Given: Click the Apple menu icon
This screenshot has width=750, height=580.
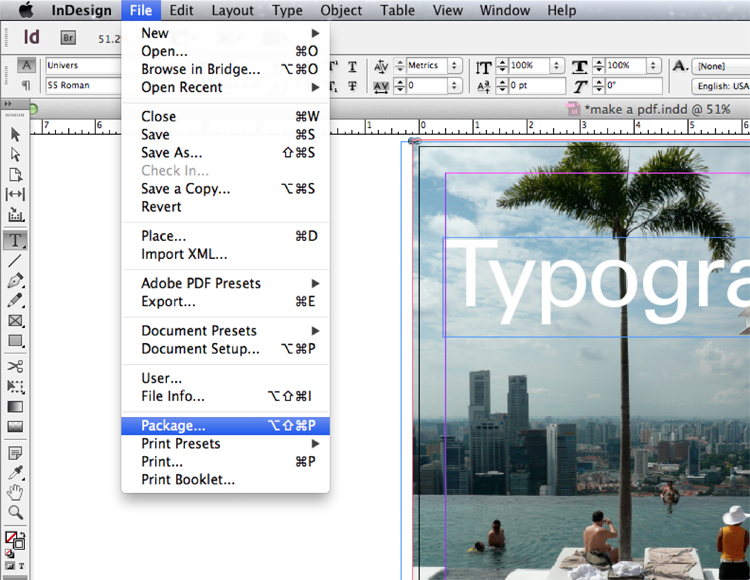Looking at the screenshot, I should click(x=26, y=10).
